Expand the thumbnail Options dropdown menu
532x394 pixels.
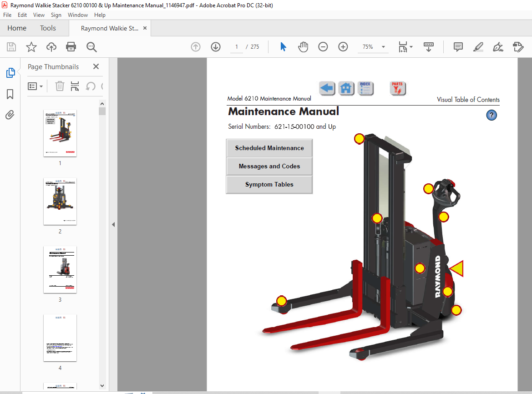click(x=35, y=86)
